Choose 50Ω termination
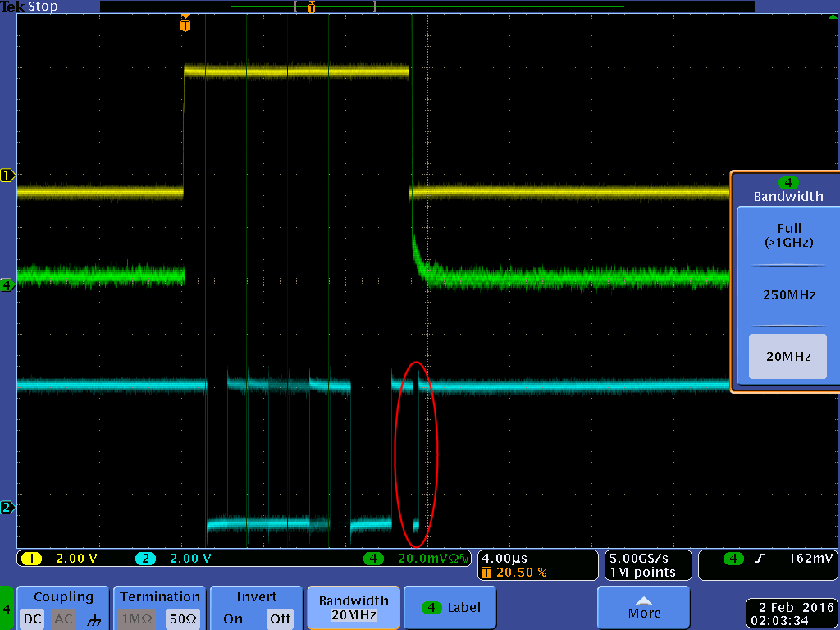The height and width of the screenshot is (630, 840). pyautogui.click(x=182, y=619)
